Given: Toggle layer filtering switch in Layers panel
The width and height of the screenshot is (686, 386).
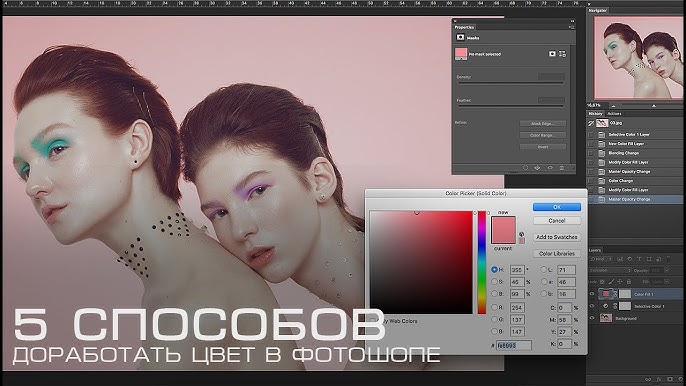Looking at the screenshot, I should [x=668, y=260].
